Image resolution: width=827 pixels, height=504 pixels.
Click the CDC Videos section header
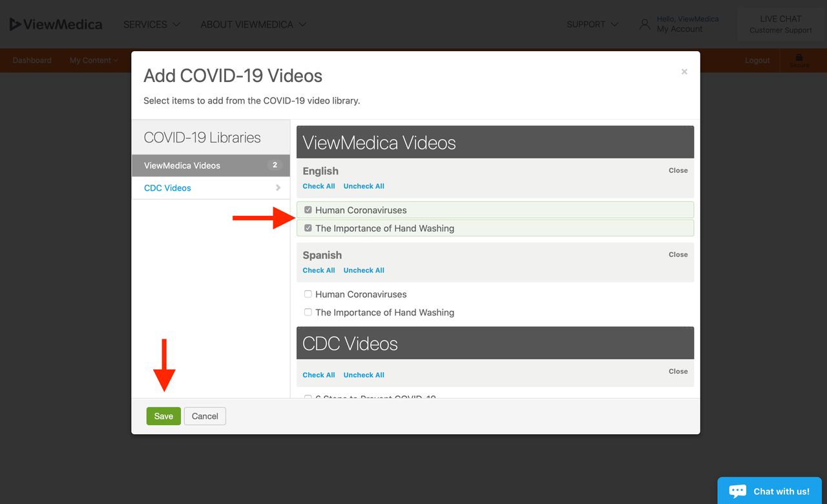495,343
